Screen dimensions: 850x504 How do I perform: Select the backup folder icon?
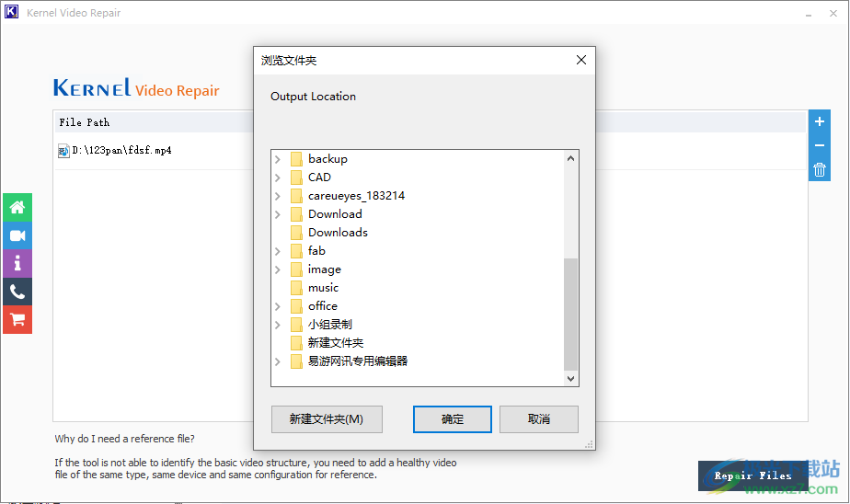[x=296, y=159]
